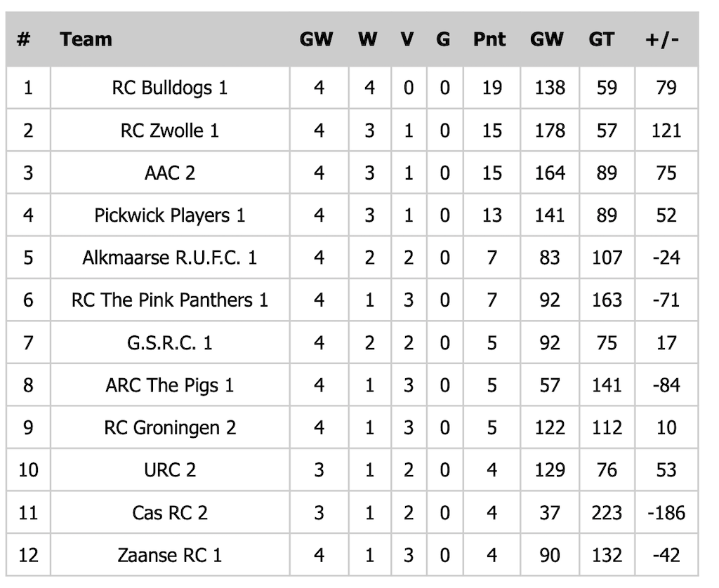This screenshot has width=719, height=588.
Task: Select the # rank column header
Action: point(23,39)
